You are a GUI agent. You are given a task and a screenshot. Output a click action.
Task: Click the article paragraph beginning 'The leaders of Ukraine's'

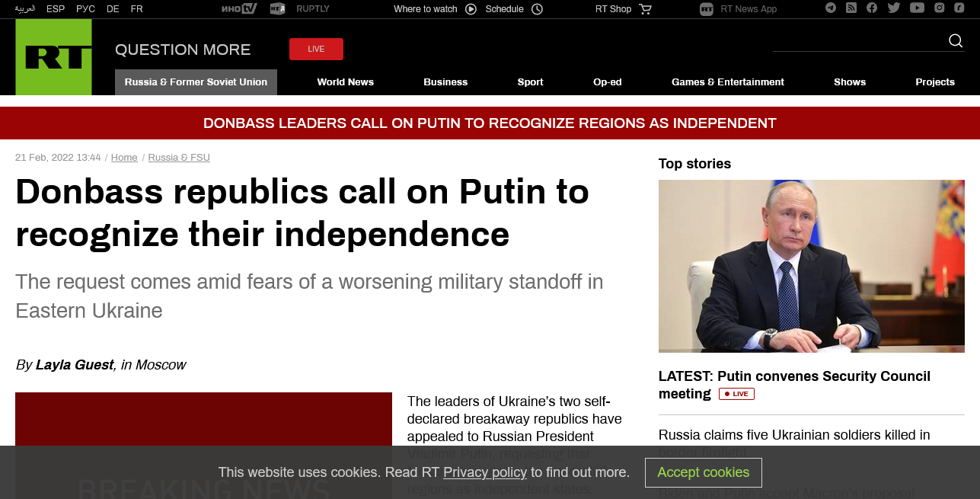(515, 445)
